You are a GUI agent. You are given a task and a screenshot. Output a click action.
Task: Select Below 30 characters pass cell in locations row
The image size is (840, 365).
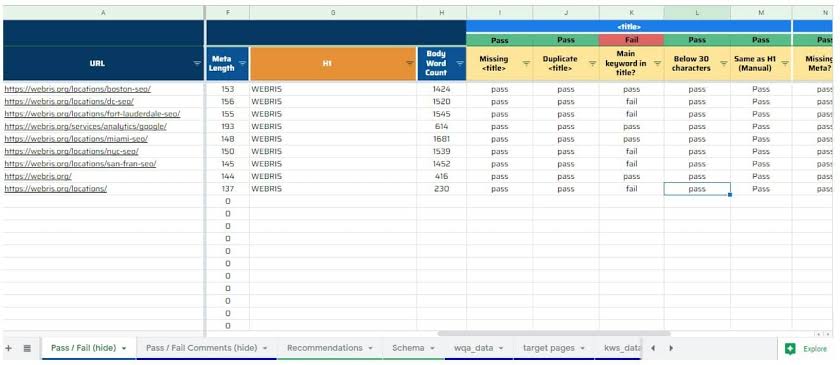(697, 189)
